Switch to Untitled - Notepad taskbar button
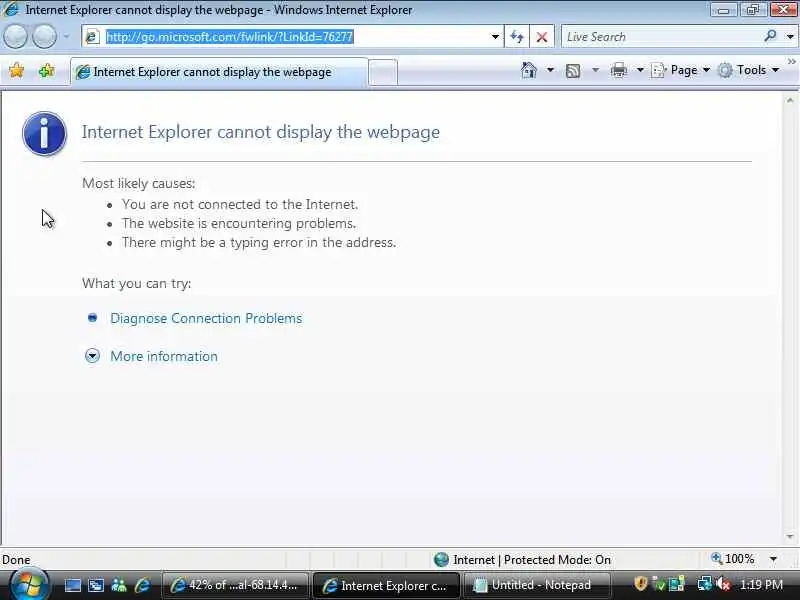The width and height of the screenshot is (800, 600). (536, 585)
